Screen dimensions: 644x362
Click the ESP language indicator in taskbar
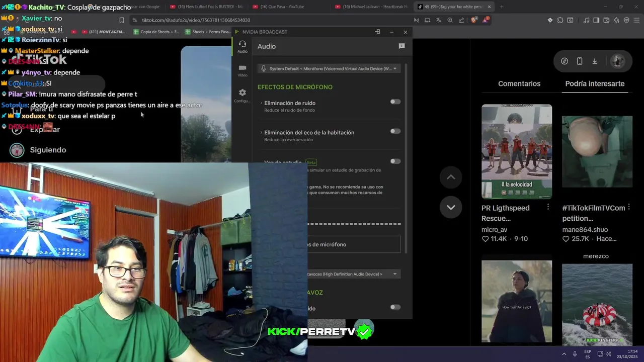(x=588, y=354)
